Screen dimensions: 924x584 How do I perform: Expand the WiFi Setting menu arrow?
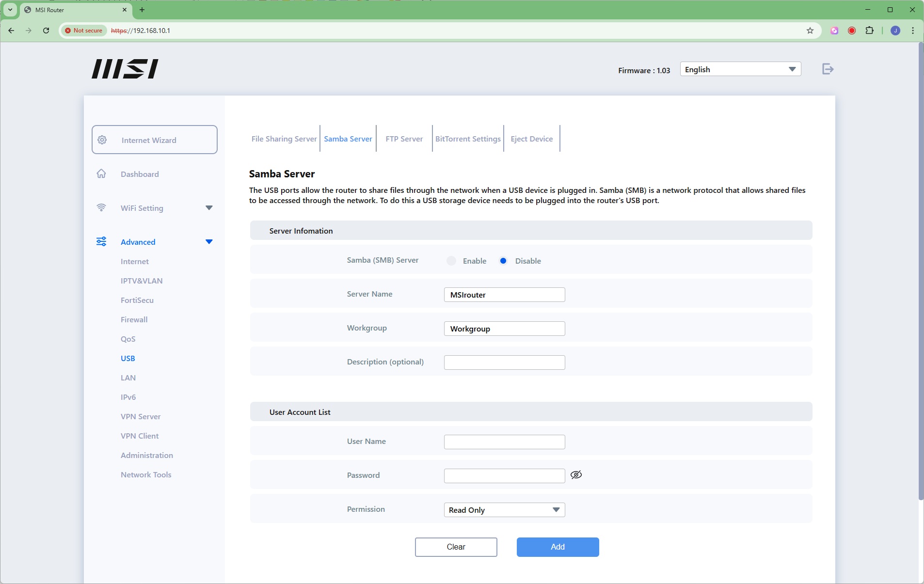[209, 208]
